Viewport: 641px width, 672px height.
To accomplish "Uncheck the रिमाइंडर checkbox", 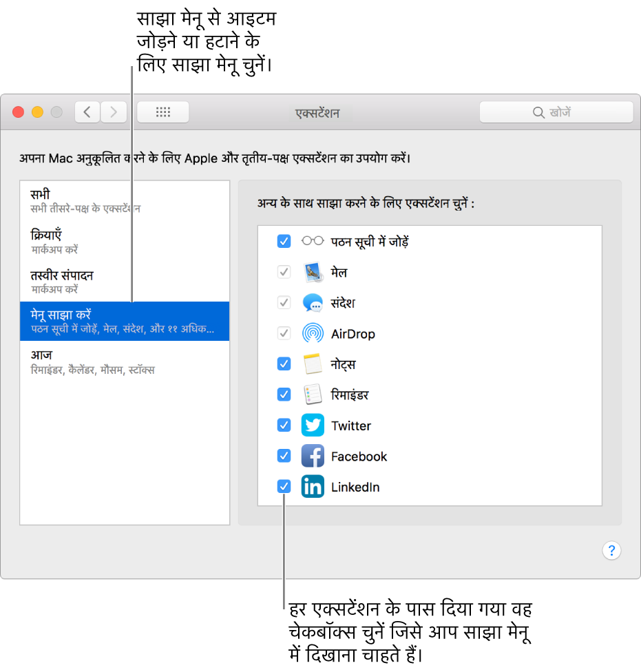I will (x=284, y=395).
